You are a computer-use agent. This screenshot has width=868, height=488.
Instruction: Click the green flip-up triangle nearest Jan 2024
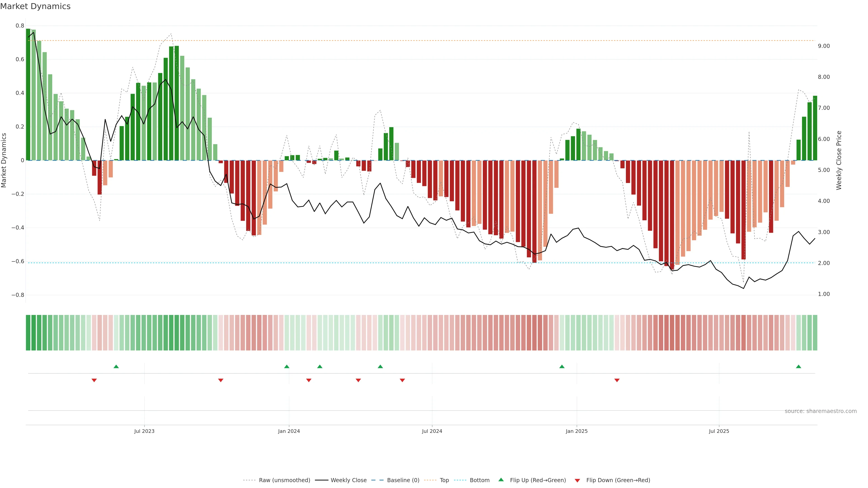pos(287,366)
